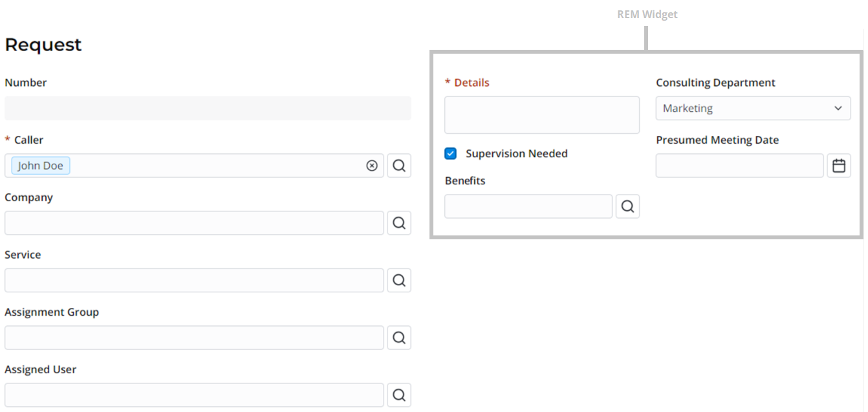Click the required Details field label
Viewport: 868px width, 412px height.
click(x=467, y=82)
